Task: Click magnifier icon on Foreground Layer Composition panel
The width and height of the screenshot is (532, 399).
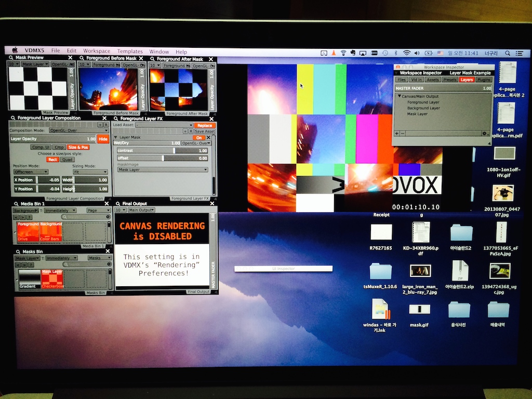Action: click(x=13, y=118)
